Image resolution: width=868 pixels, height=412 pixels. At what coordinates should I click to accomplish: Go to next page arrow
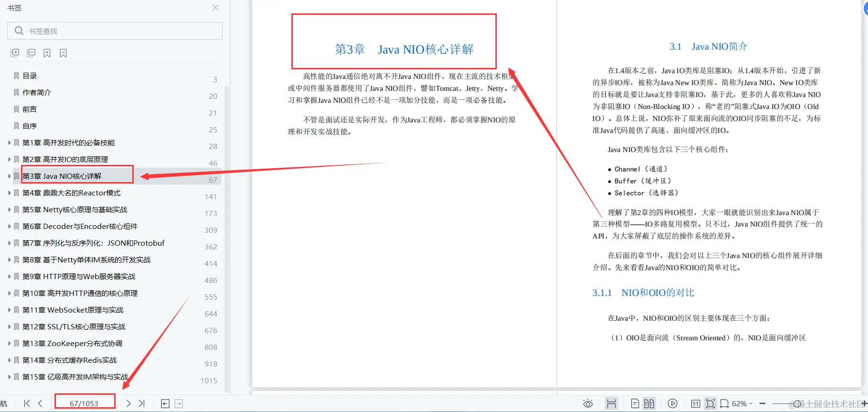click(128, 403)
